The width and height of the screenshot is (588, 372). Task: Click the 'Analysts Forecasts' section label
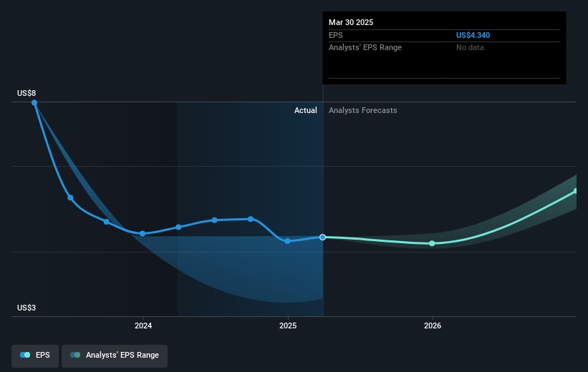pos(362,110)
